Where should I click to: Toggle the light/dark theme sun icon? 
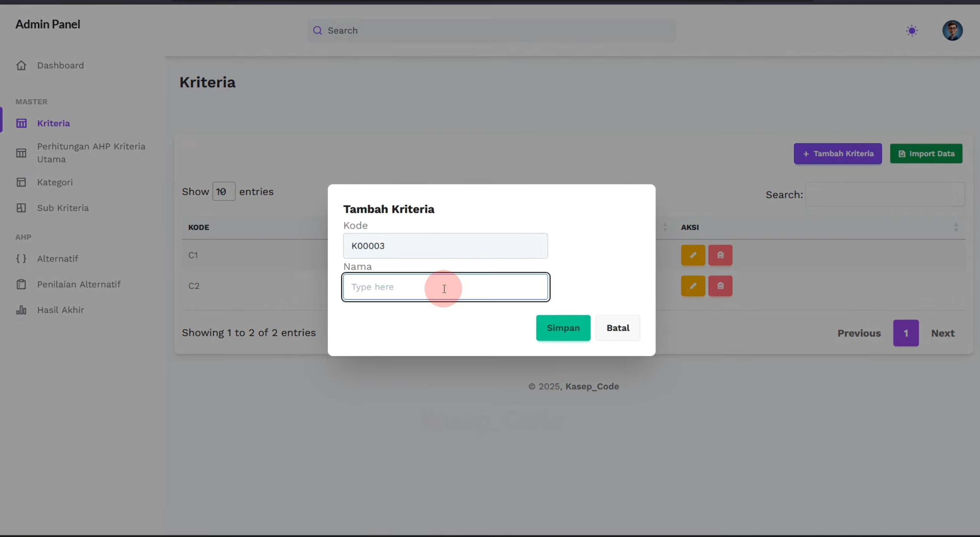[912, 31]
